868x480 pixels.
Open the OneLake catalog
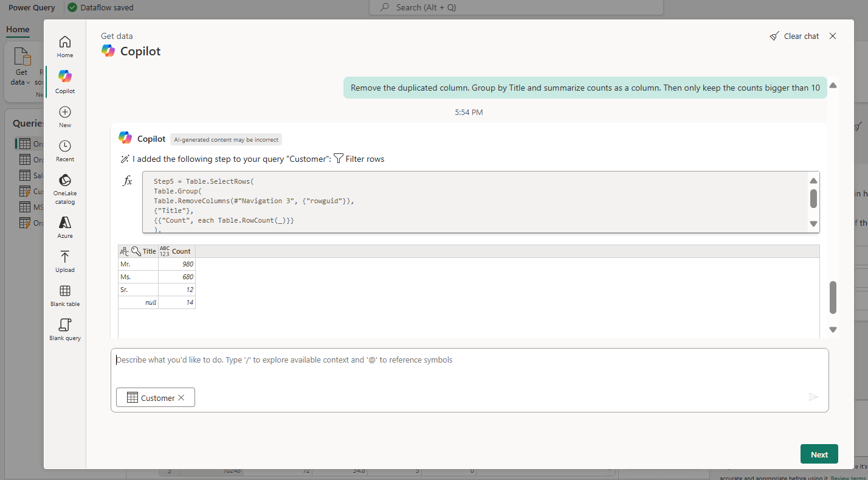[x=64, y=181]
